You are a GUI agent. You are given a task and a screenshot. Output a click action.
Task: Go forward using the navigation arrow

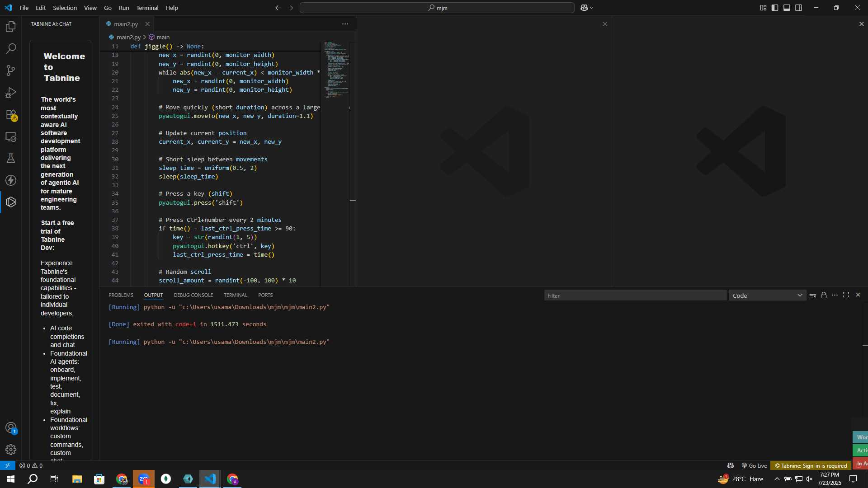click(x=290, y=8)
